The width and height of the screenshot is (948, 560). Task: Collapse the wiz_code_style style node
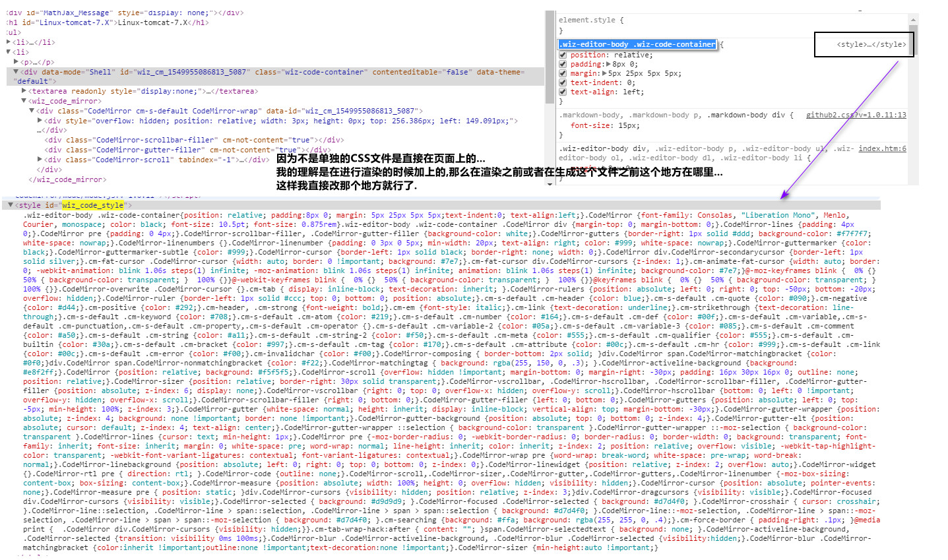[x=11, y=205]
